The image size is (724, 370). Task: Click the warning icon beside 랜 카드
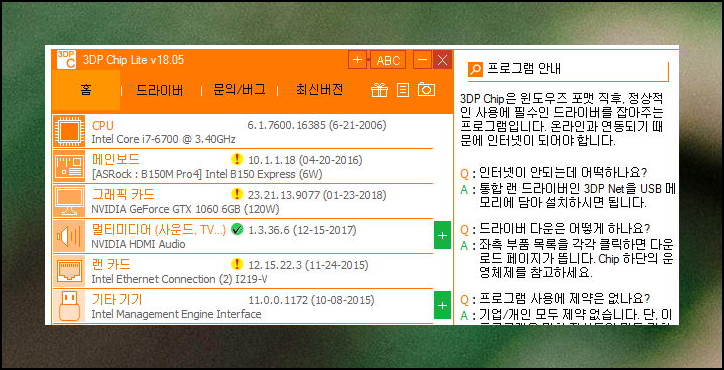236,264
